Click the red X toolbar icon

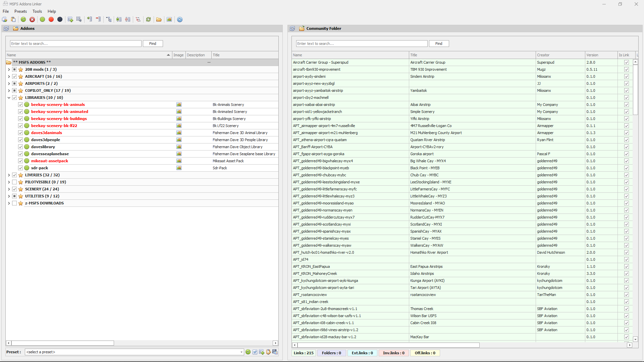tap(32, 19)
